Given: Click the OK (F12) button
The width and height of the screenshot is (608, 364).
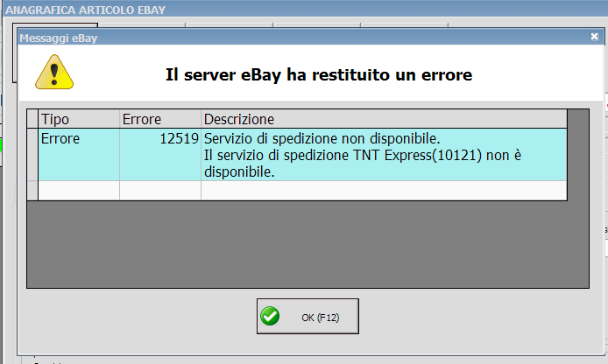Looking at the screenshot, I should [x=308, y=317].
